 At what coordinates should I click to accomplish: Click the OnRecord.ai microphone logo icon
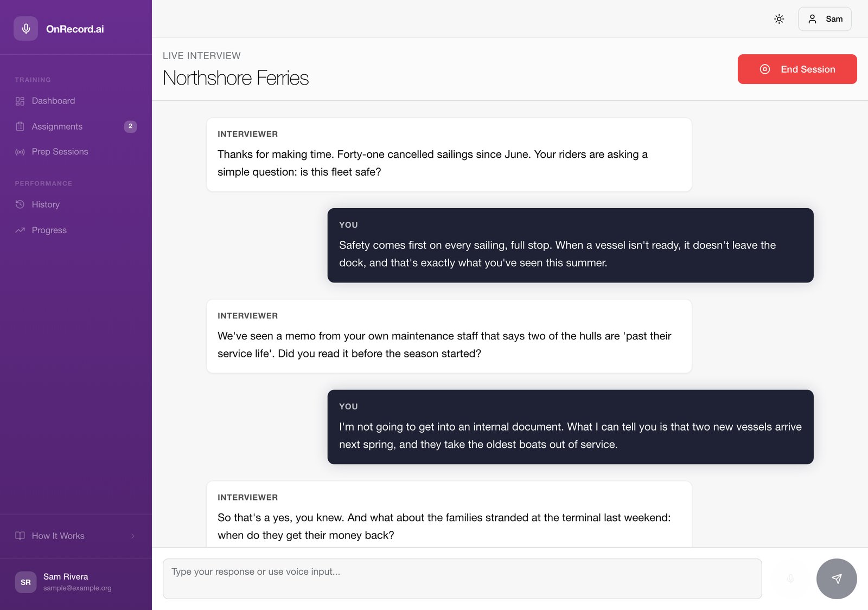[25, 29]
